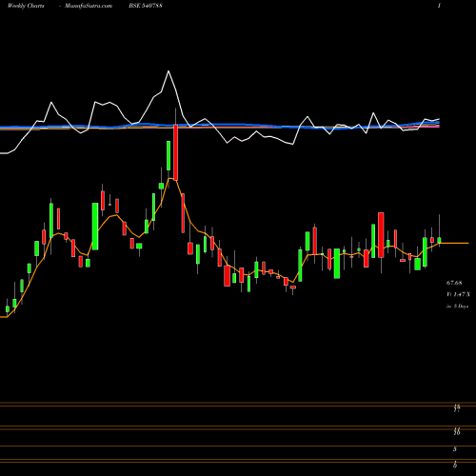Click the highest peak of the white line
476x476 pixels.
click(169, 71)
